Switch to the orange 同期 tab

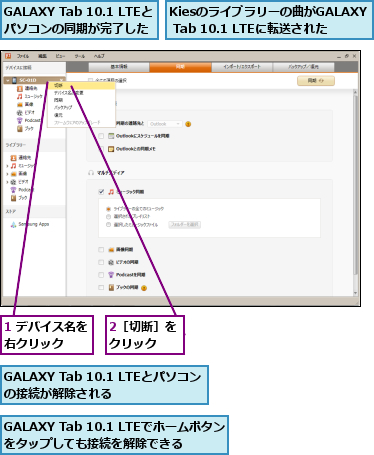pyautogui.click(x=180, y=67)
